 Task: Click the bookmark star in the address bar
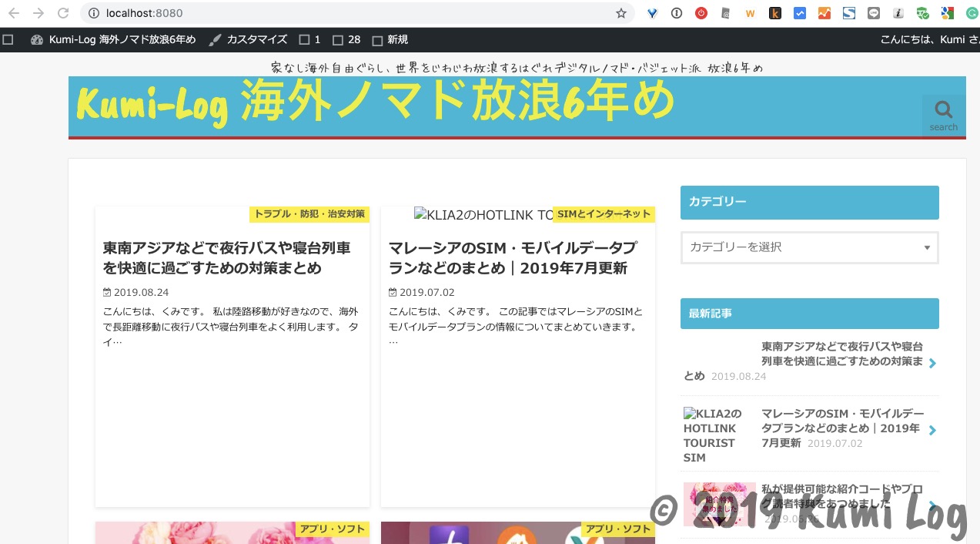coord(621,13)
